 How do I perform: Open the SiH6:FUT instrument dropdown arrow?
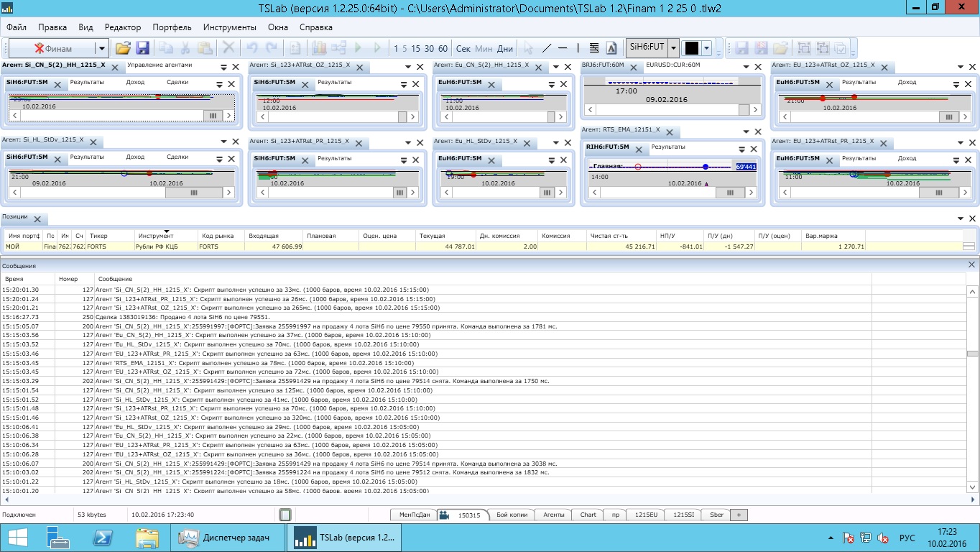coord(673,48)
